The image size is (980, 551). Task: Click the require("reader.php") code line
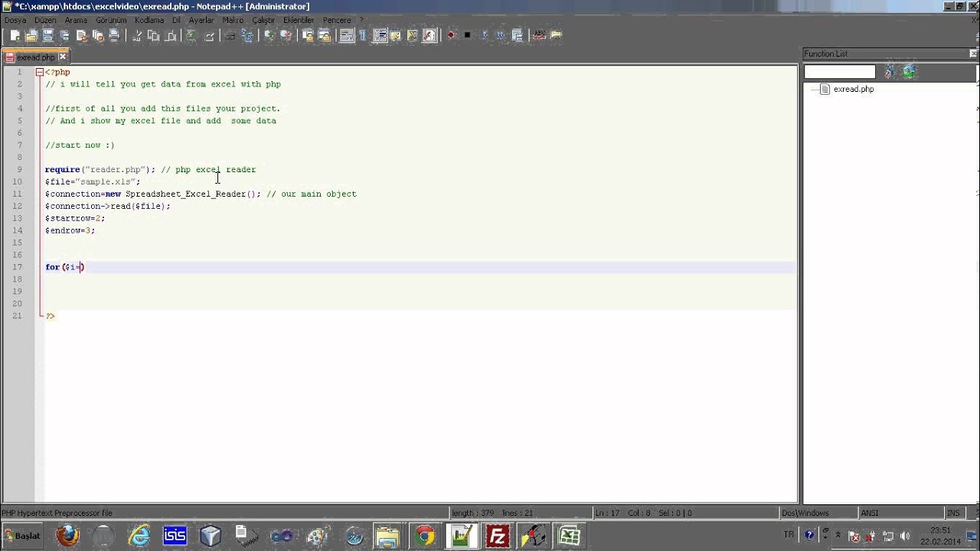click(x=100, y=169)
